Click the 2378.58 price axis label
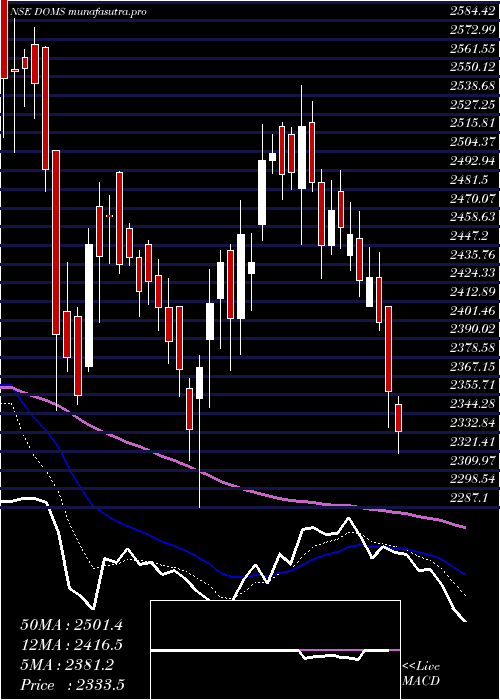Image resolution: width=500 pixels, height=700 pixels. tap(472, 348)
